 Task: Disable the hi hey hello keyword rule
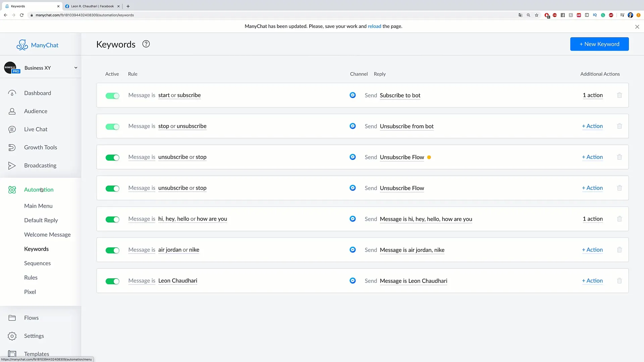click(112, 219)
